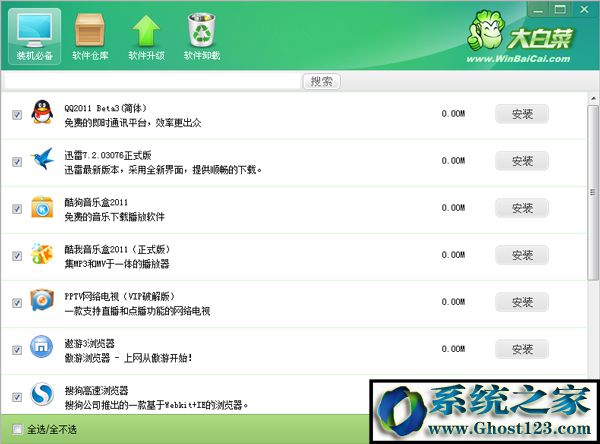Uncheck the PPTV网络电视 checkbox

pyautogui.click(x=17, y=303)
